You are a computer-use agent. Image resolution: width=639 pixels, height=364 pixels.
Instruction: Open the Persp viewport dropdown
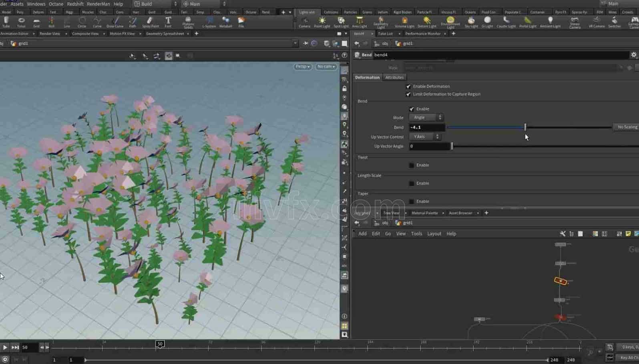coord(302,66)
